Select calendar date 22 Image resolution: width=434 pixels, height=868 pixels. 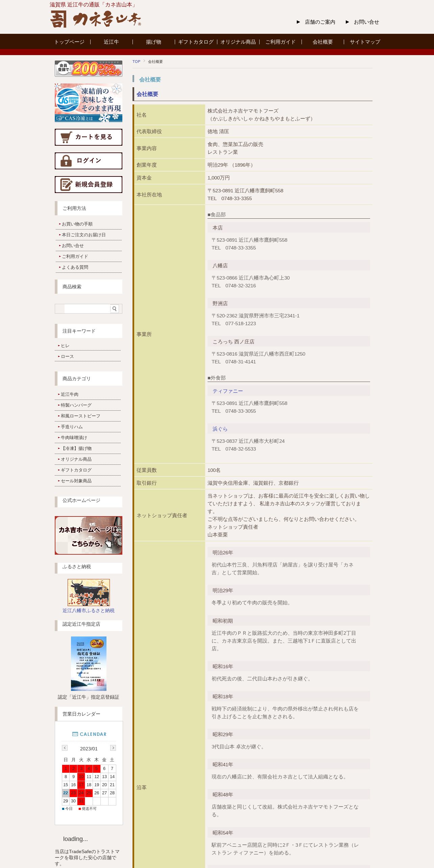[x=66, y=793]
